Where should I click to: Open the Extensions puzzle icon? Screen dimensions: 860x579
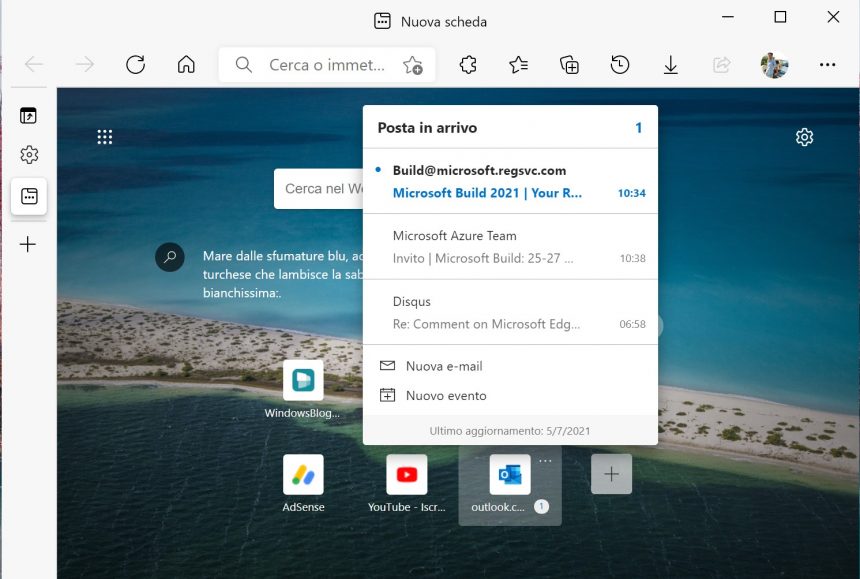point(468,65)
